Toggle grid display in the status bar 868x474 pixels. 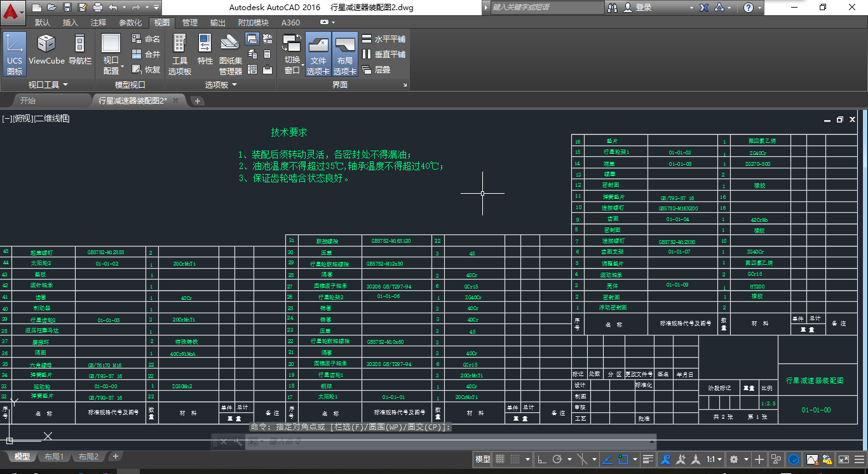500,459
